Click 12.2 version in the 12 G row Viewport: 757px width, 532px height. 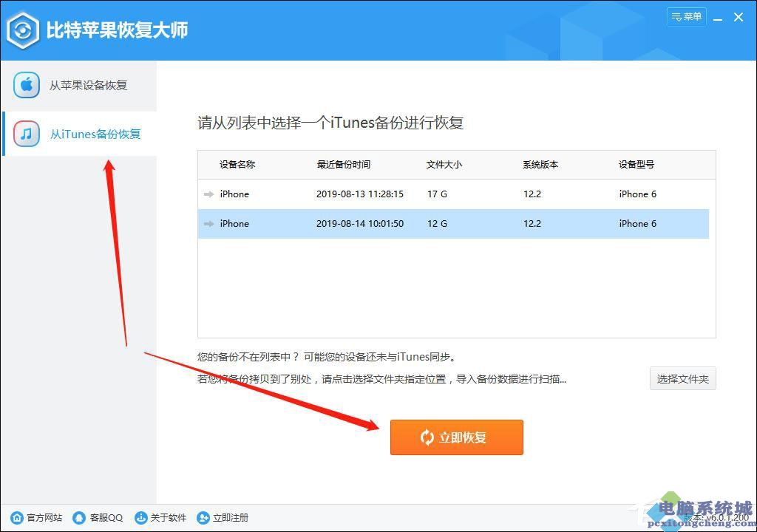(532, 224)
